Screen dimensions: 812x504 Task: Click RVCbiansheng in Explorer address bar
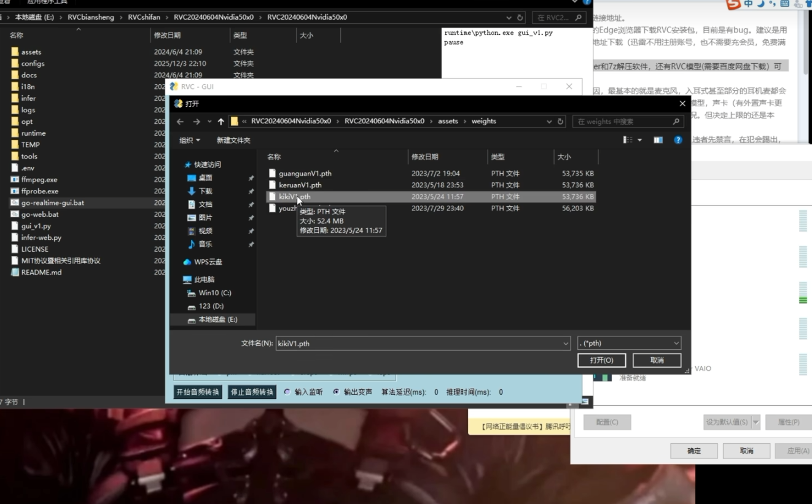point(90,17)
